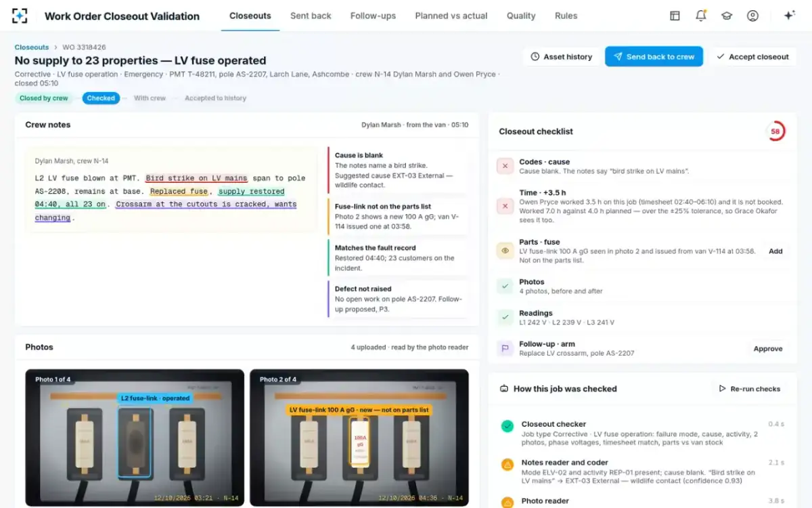The image size is (812, 508).
Task: Open the user profile icon
Action: (752, 16)
